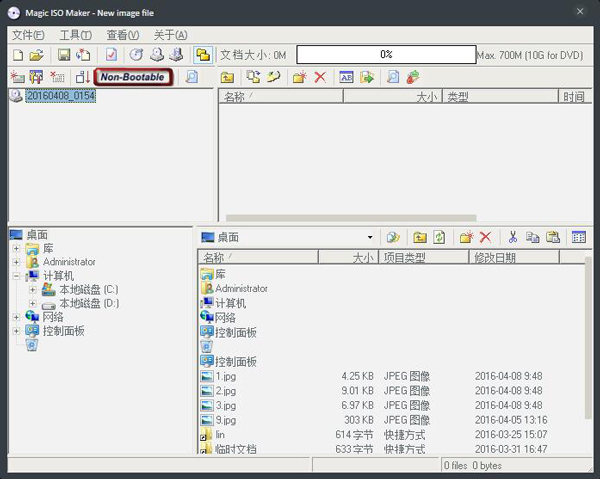Viewport: 600px width, 479px height.
Task: Save the image with the floppy icon
Action: [x=64, y=55]
